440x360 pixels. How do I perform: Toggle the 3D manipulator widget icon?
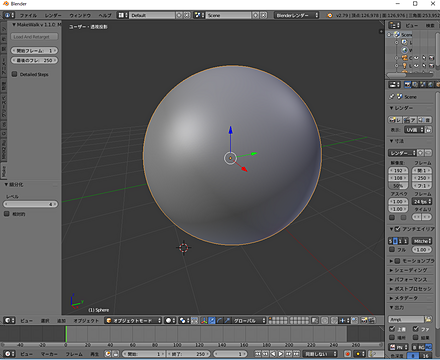pos(204,321)
